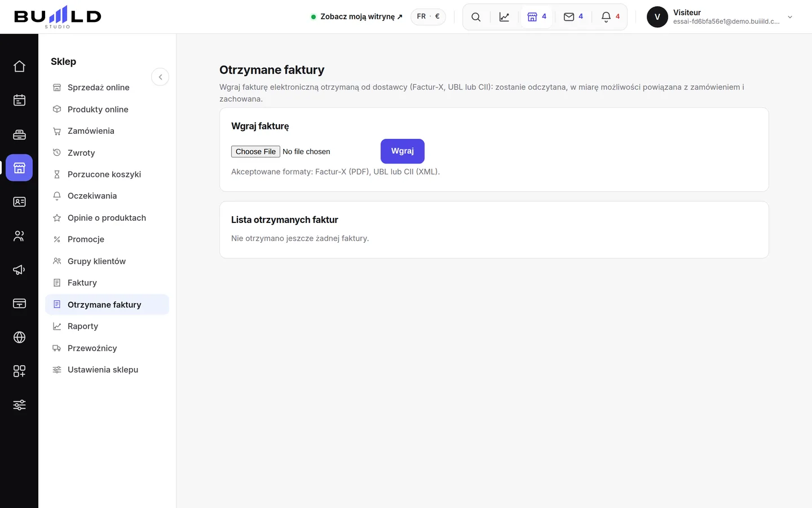
Task: Go to Raporty
Action: tap(107, 326)
